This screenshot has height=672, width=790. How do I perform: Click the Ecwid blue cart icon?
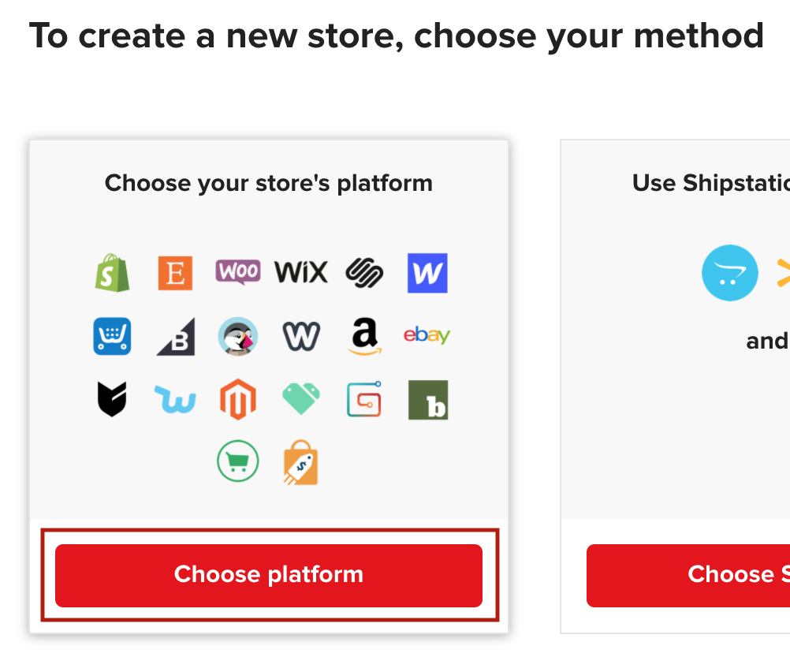113,336
